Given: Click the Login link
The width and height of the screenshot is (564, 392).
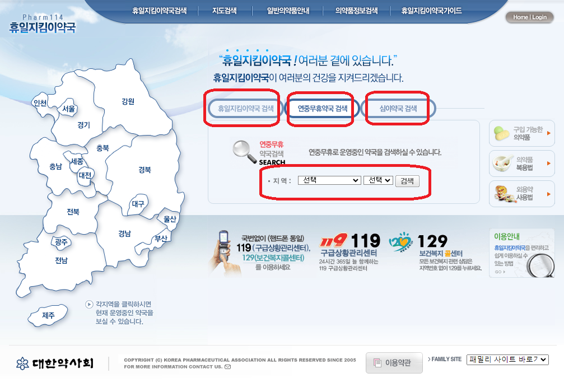Looking at the screenshot, I should click(539, 17).
